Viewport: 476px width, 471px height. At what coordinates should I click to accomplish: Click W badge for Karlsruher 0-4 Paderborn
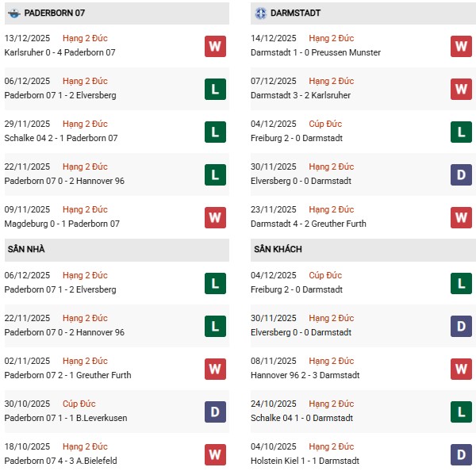click(x=214, y=46)
